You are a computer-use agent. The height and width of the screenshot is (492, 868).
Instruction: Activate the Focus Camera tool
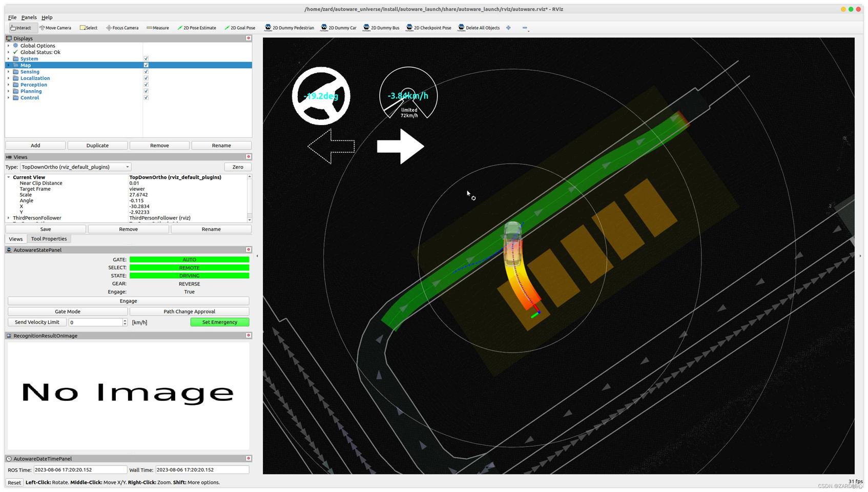tap(122, 28)
